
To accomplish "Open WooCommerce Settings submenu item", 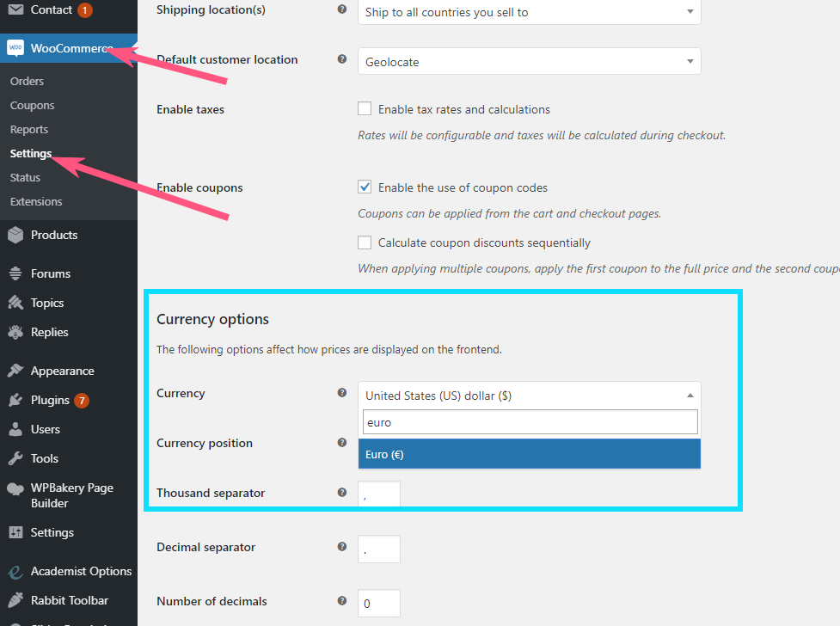I will tap(31, 153).
